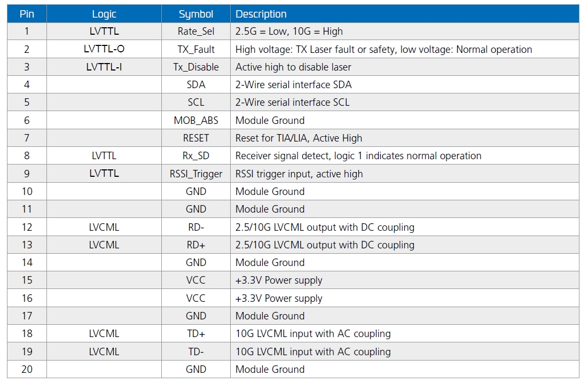Select the TD+ symbol cell

coord(196,333)
